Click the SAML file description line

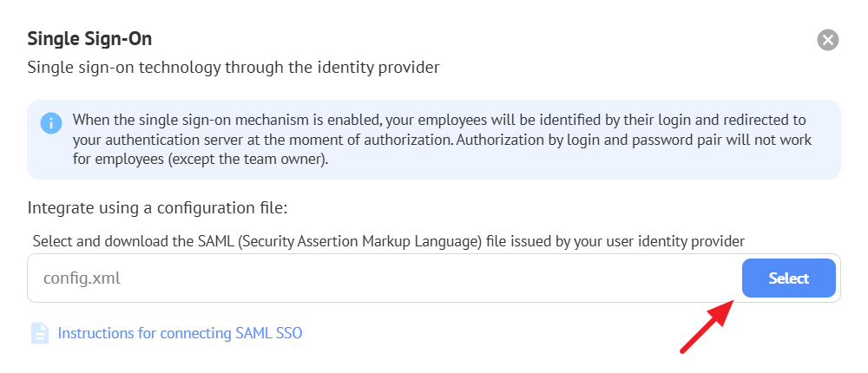pyautogui.click(x=388, y=240)
